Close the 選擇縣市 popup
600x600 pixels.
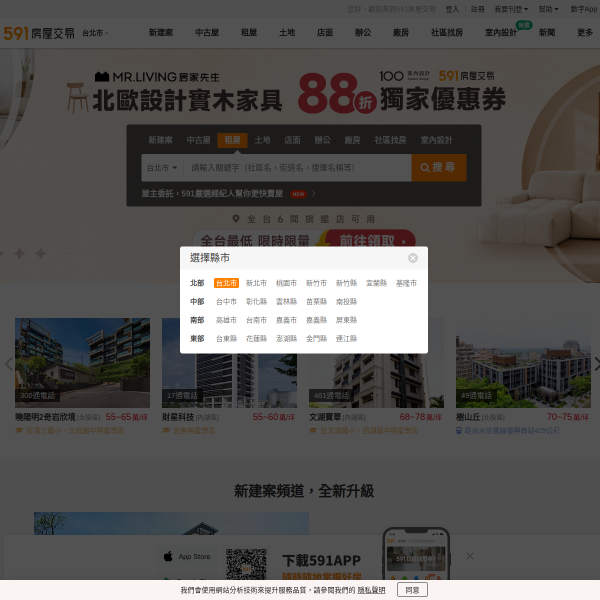coord(412,258)
